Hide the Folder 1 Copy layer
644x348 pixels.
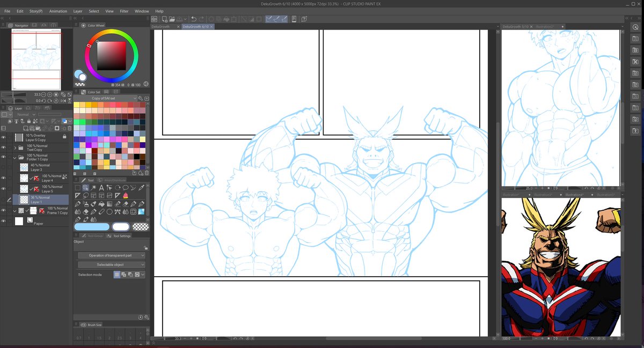(4, 158)
